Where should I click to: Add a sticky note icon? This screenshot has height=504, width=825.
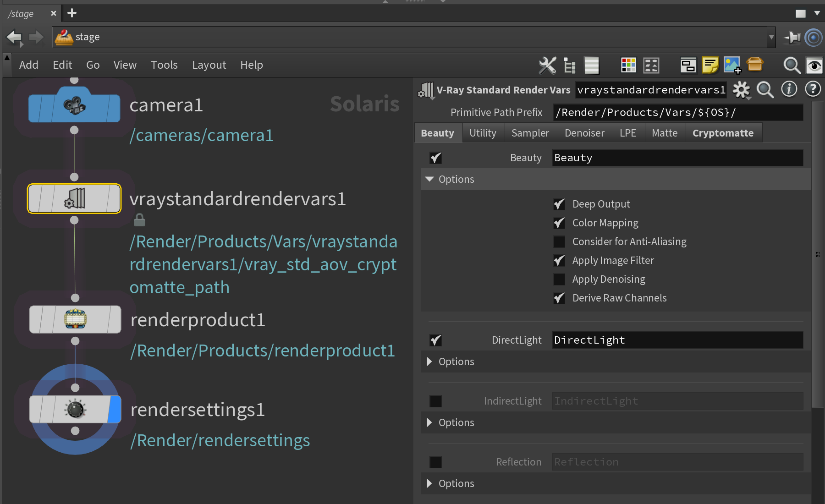coord(710,65)
